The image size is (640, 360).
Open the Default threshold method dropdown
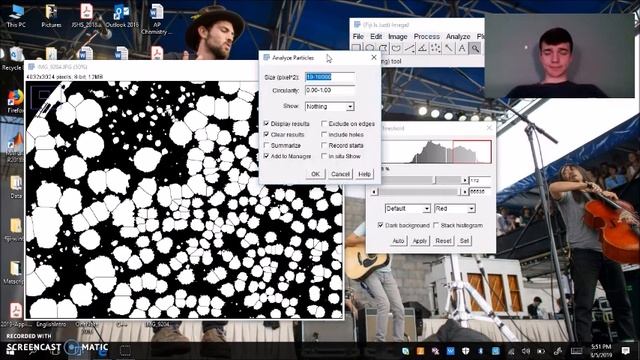pyautogui.click(x=407, y=209)
